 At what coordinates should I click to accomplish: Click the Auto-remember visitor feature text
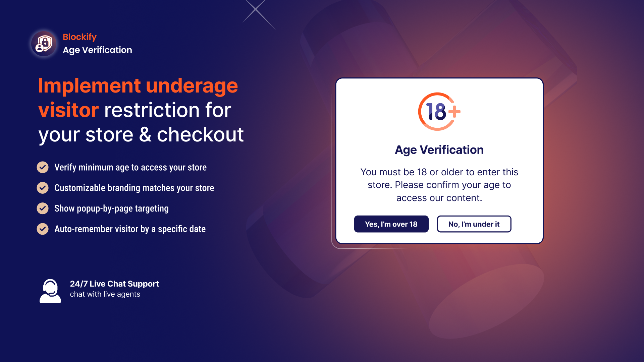tap(130, 229)
